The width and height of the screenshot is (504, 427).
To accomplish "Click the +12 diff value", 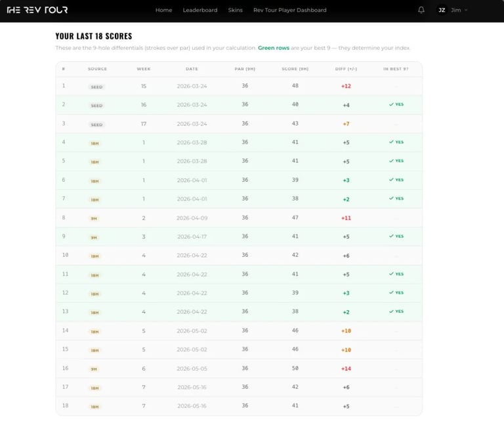I will click(x=346, y=86).
